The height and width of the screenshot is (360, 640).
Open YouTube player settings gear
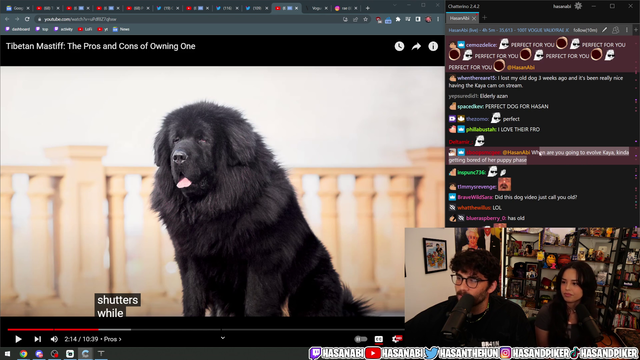pyautogui.click(x=396, y=339)
